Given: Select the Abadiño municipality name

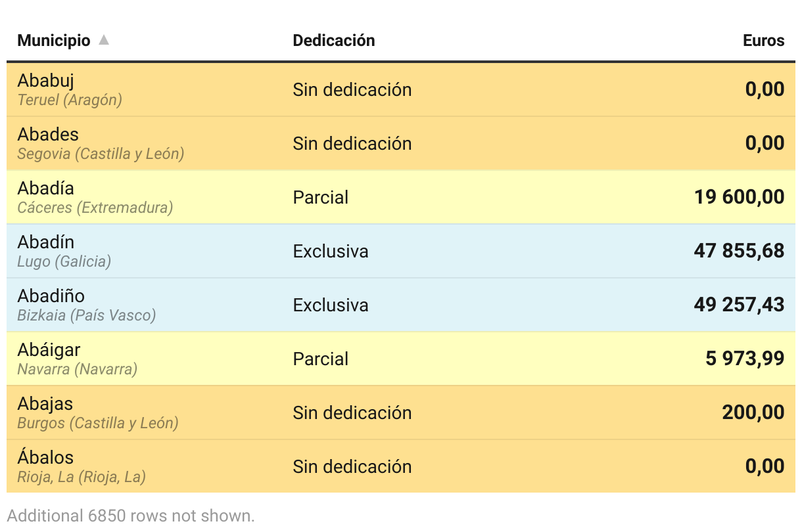Looking at the screenshot, I should pos(51,296).
